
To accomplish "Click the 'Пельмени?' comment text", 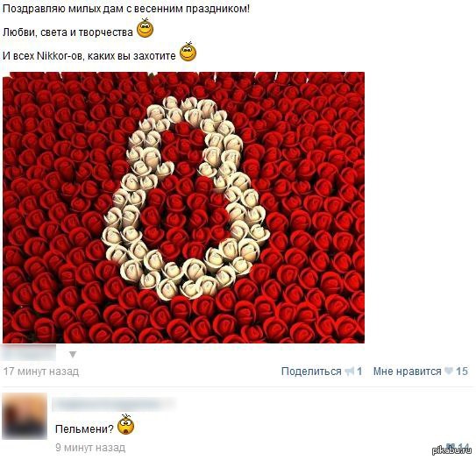I will 84,428.
